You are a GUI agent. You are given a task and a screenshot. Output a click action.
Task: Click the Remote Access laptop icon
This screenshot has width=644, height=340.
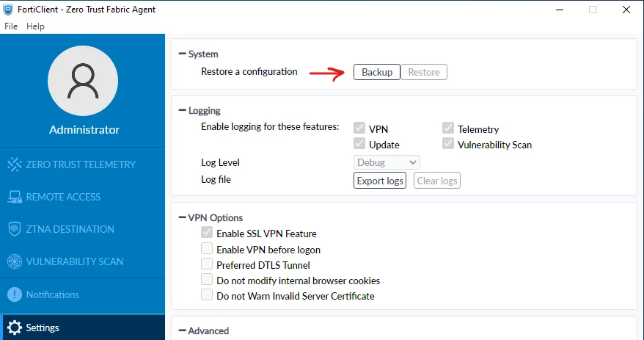click(15, 197)
